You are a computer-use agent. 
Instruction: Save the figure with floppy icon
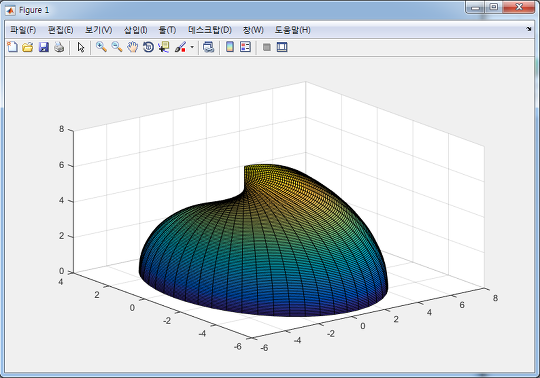44,47
